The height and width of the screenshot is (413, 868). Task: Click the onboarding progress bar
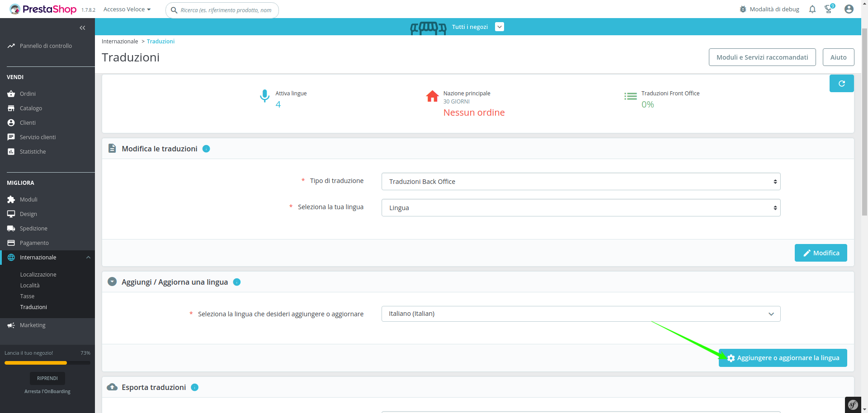[x=47, y=363]
